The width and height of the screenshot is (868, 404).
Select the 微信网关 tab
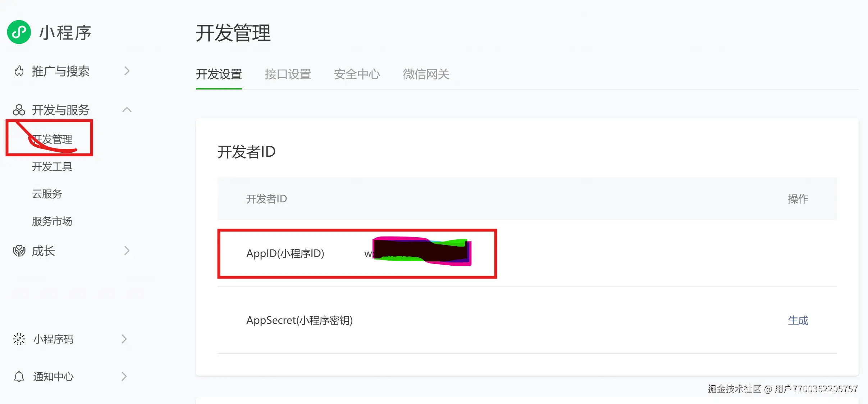[426, 74]
